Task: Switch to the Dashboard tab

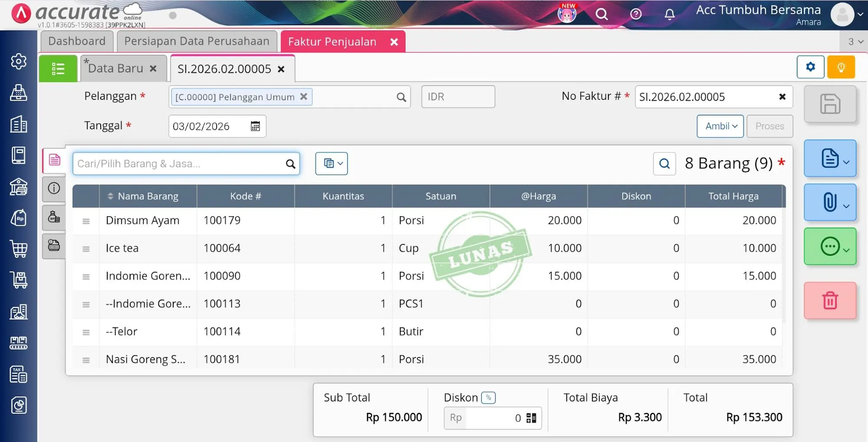Action: click(x=77, y=41)
